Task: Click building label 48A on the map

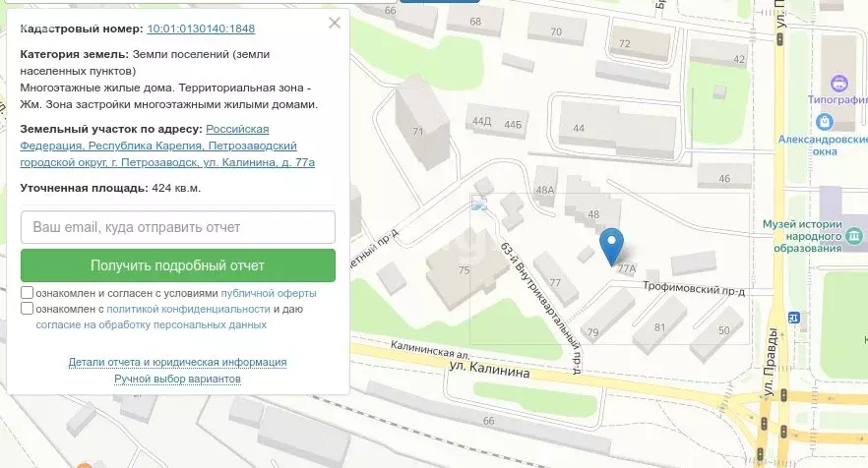Action: 545,190
